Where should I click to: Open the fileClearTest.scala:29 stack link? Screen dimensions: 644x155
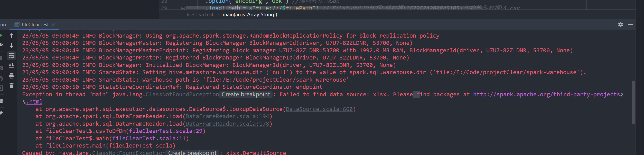click(166, 131)
